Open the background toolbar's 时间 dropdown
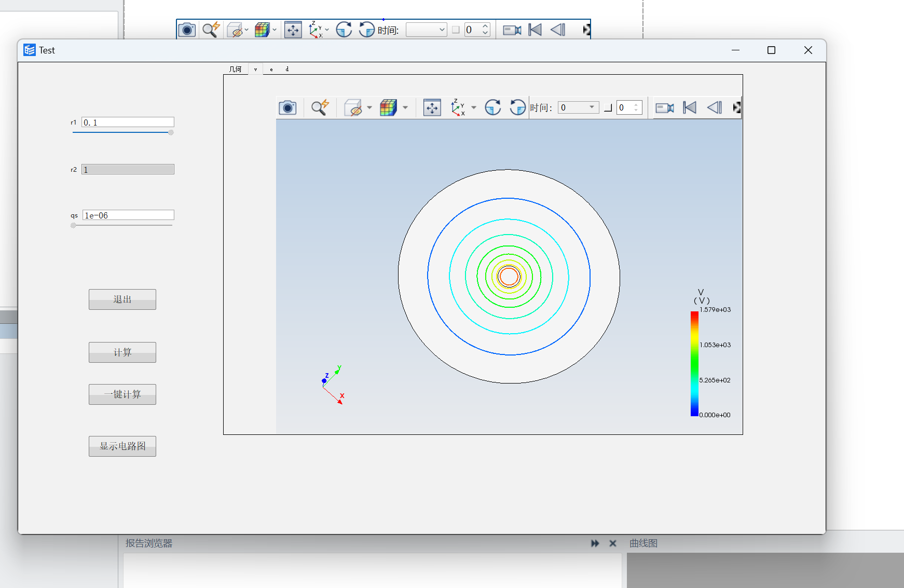 426,30
